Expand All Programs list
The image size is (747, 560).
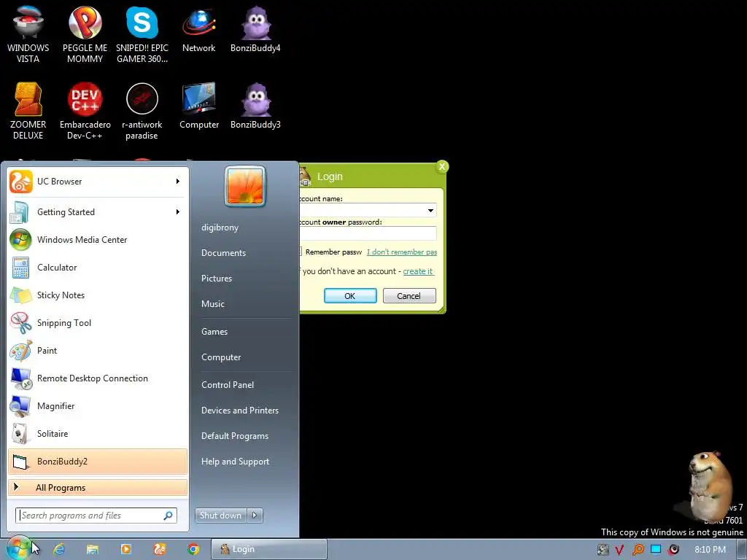pos(98,488)
